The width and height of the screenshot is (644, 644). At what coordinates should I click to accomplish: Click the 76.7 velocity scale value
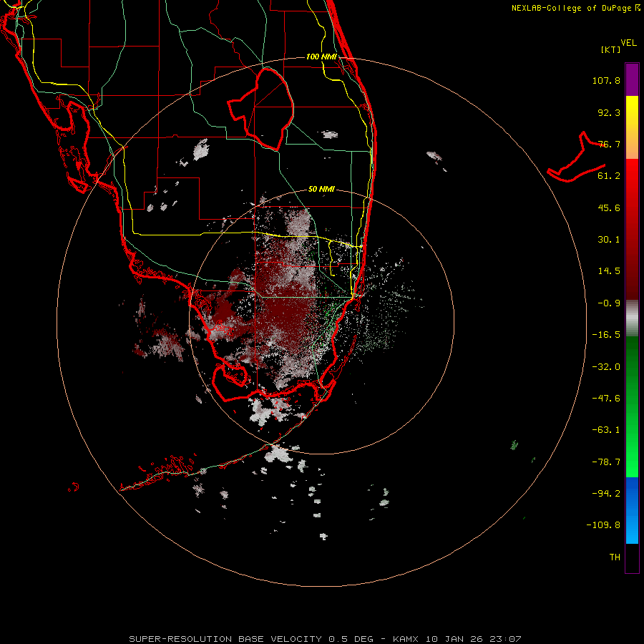click(x=609, y=144)
